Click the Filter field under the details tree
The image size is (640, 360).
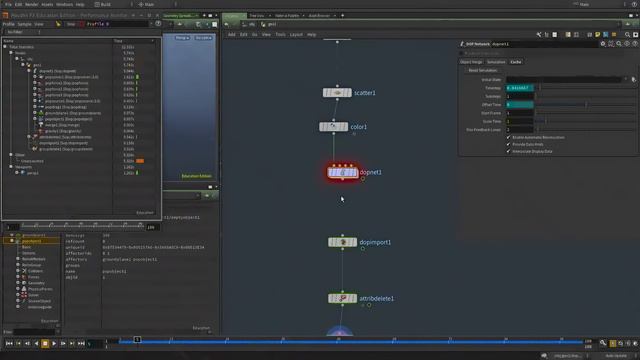coord(33,332)
